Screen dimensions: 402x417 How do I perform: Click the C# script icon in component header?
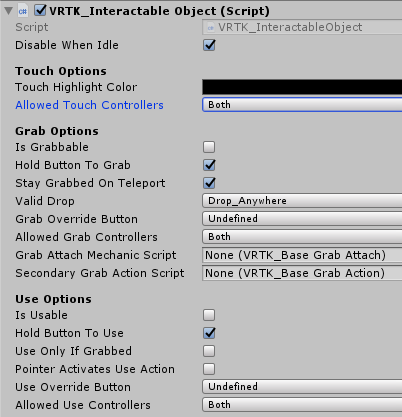(23, 11)
